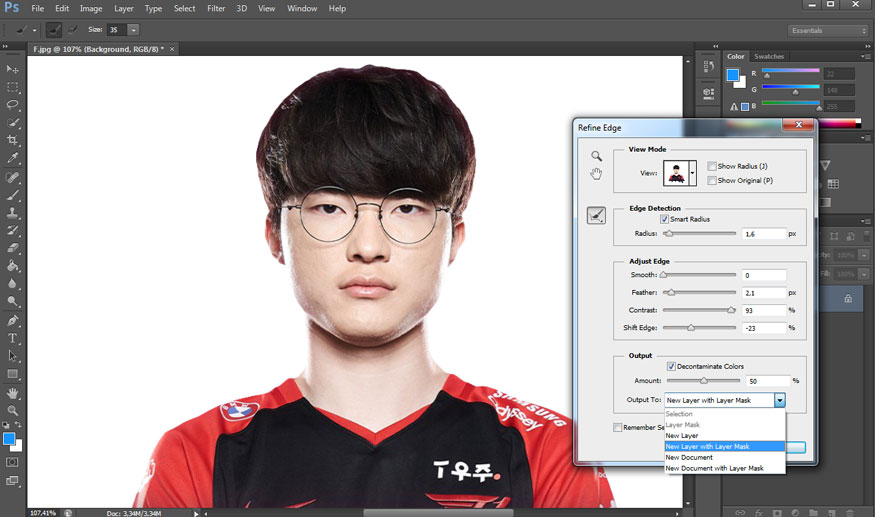
Task: Switch to the Swatches tab
Action: [768, 56]
